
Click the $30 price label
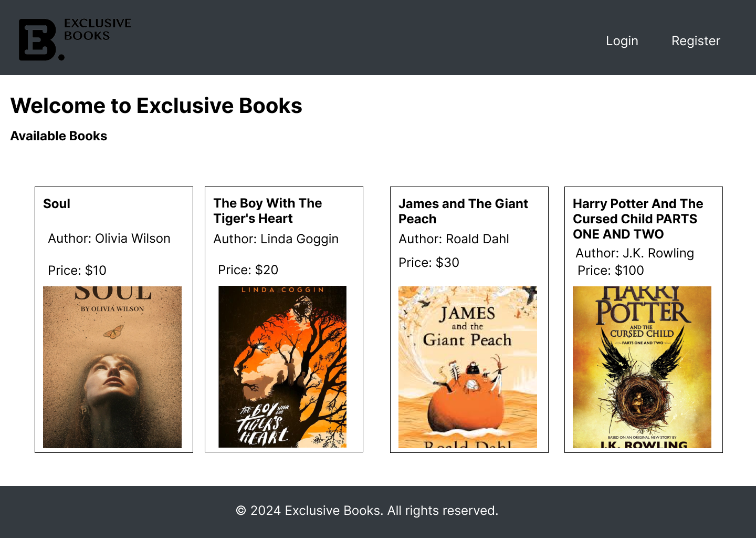coord(429,263)
